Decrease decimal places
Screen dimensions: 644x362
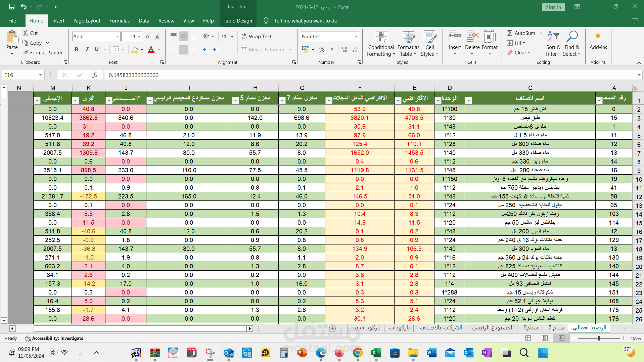pyautogui.click(x=355, y=49)
